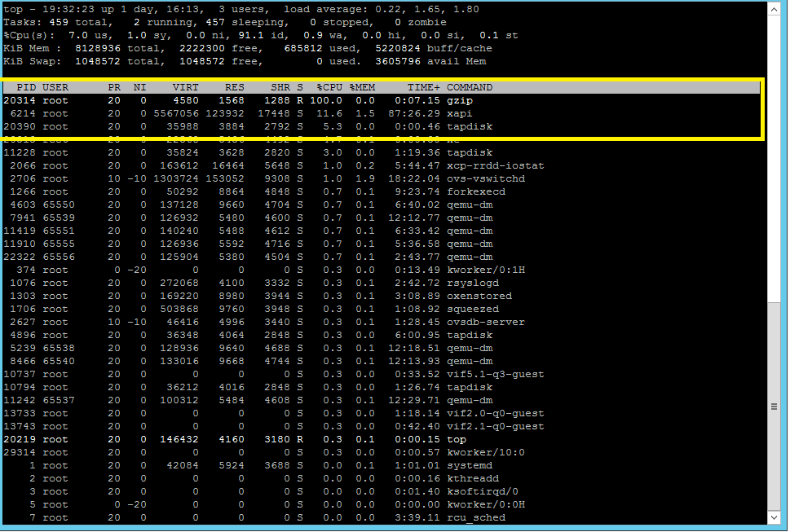790x532 pixels.
Task: Select the ovs-vswitchd command entry
Action: [x=485, y=178]
